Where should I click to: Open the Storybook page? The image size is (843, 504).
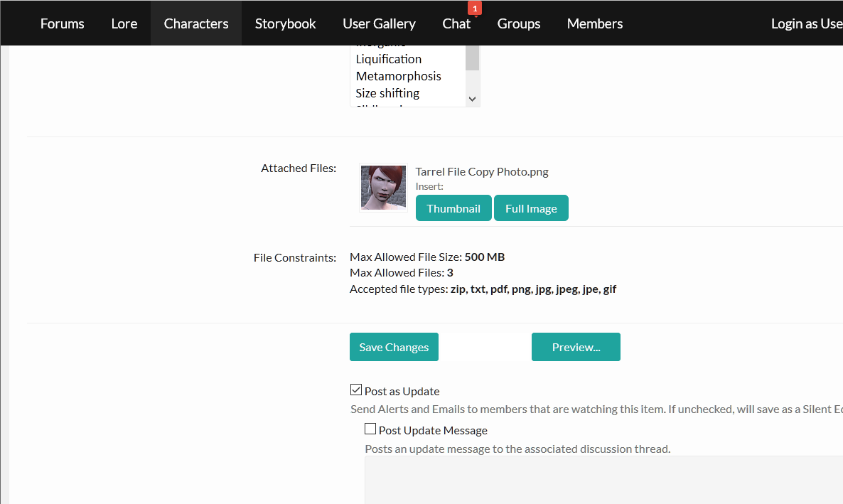pos(285,23)
